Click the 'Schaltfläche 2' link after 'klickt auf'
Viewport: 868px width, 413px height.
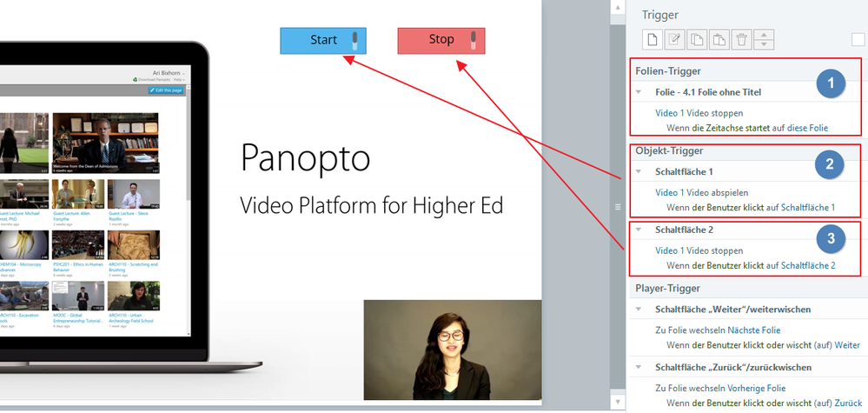pos(808,266)
